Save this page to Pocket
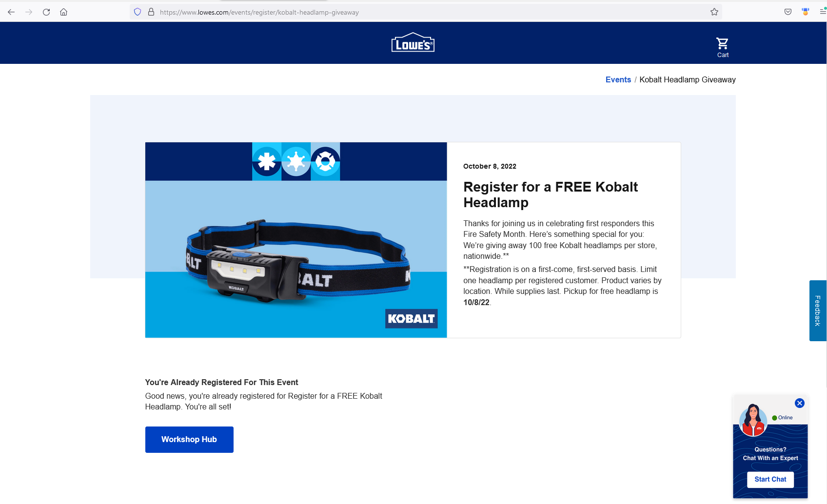The width and height of the screenshot is (827, 504). tap(788, 11)
